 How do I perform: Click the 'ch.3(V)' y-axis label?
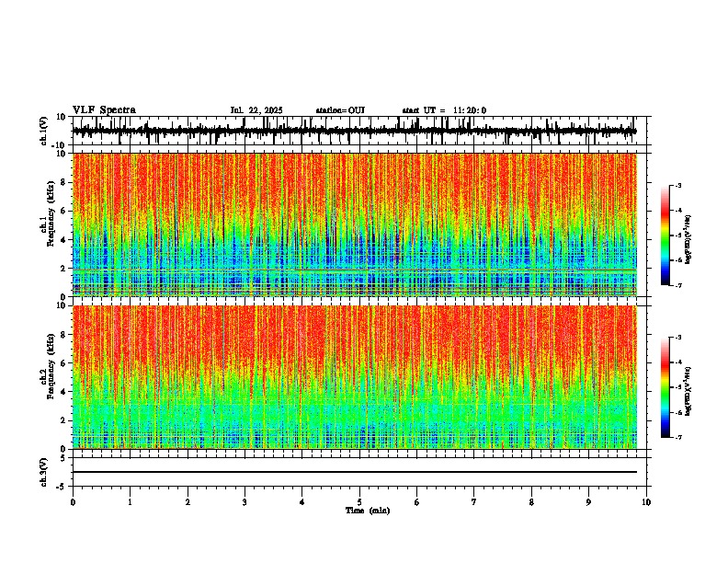44,472
